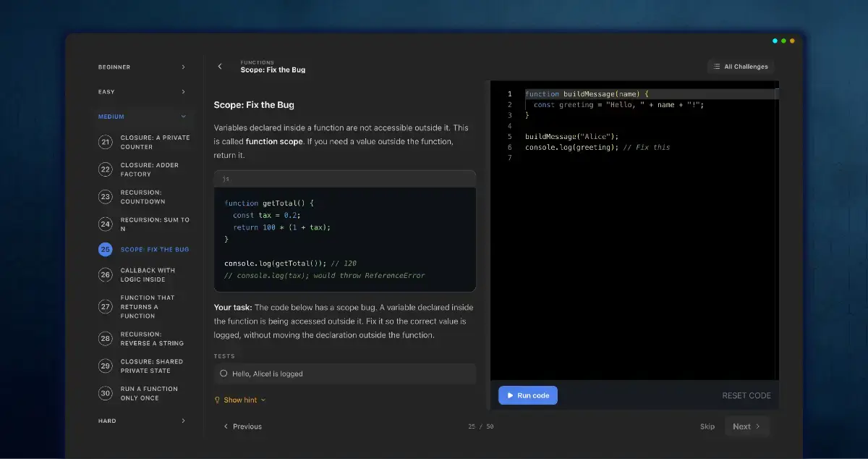The image size is (868, 459).
Task: Expand the Hard section
Action: click(142, 420)
